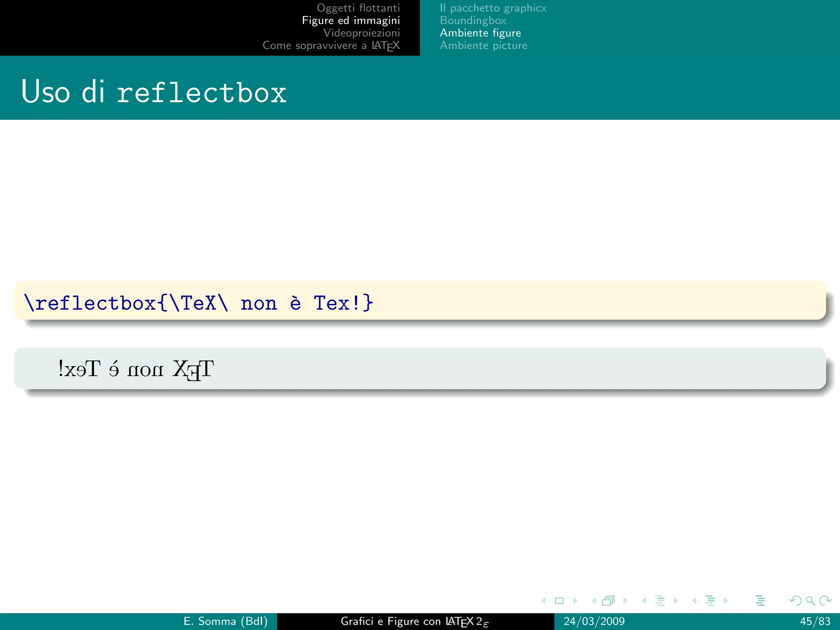Click the magnifier search icon
This screenshot has height=630, width=840.
pos(810,601)
